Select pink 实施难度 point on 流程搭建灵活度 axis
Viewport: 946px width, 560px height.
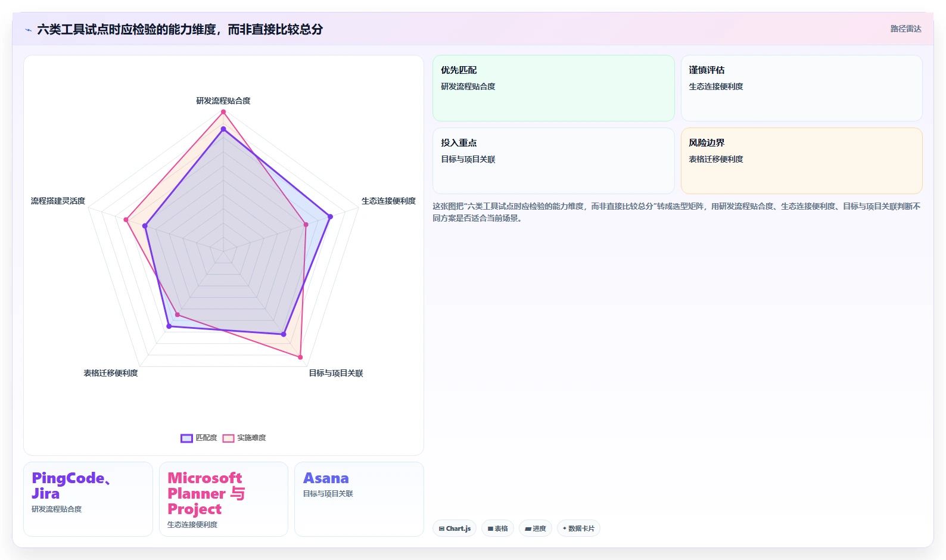point(126,220)
